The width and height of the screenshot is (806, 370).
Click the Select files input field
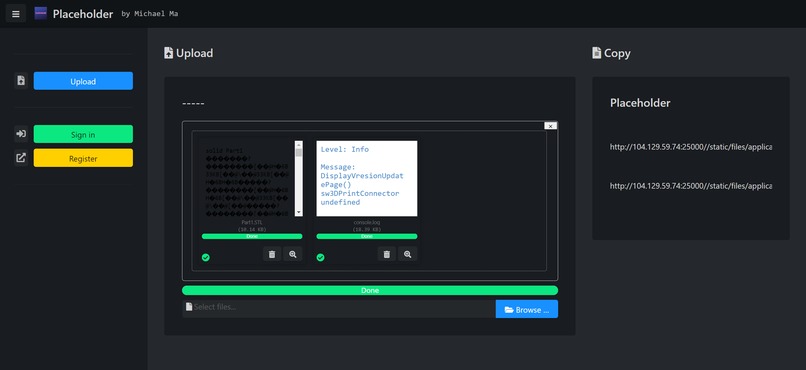(x=339, y=309)
